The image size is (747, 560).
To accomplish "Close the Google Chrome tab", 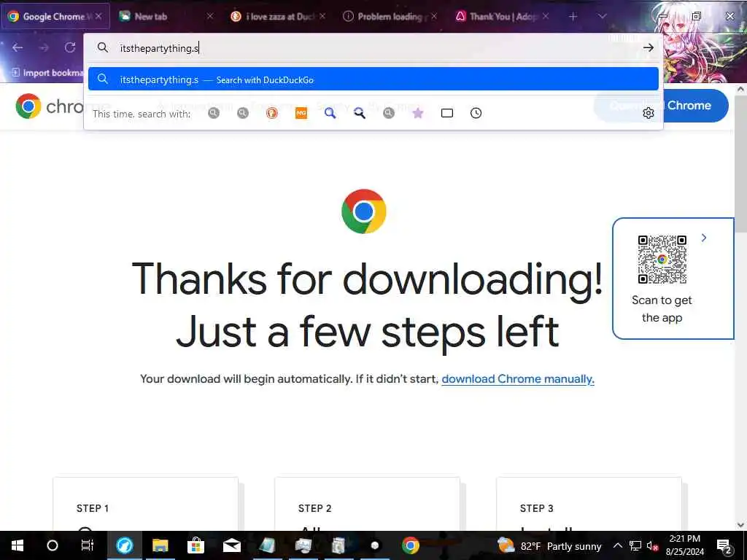I will coord(98,16).
